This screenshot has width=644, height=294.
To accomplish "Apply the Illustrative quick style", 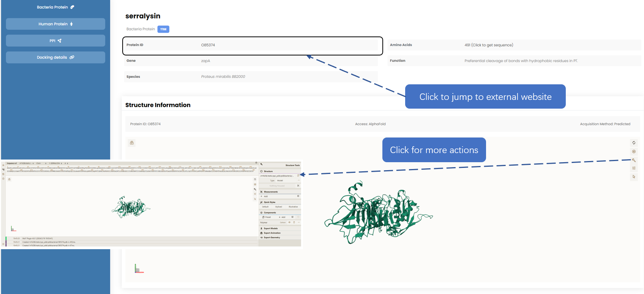I will click(293, 207).
